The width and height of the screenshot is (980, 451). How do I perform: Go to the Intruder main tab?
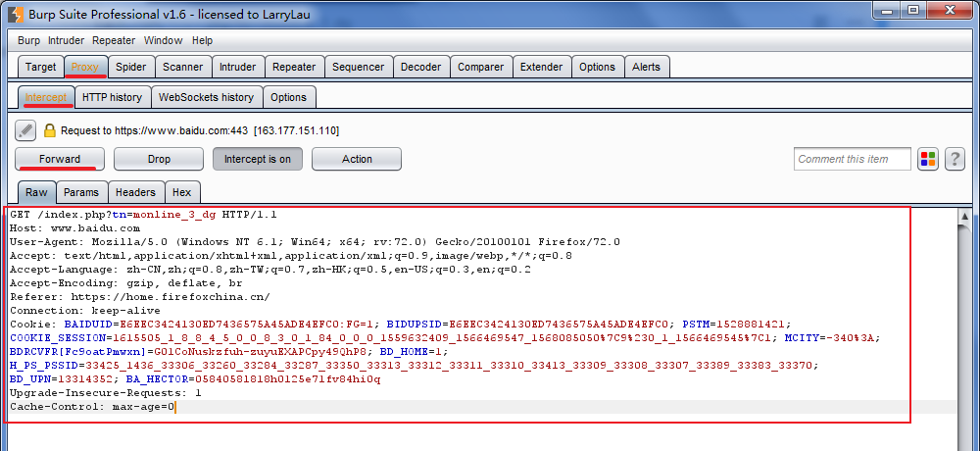click(x=237, y=67)
